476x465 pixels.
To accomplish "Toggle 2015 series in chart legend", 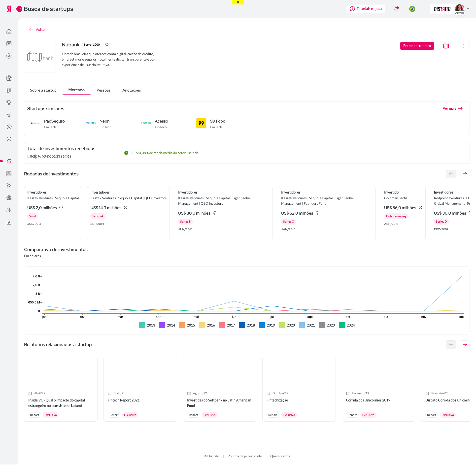I will (x=187, y=325).
